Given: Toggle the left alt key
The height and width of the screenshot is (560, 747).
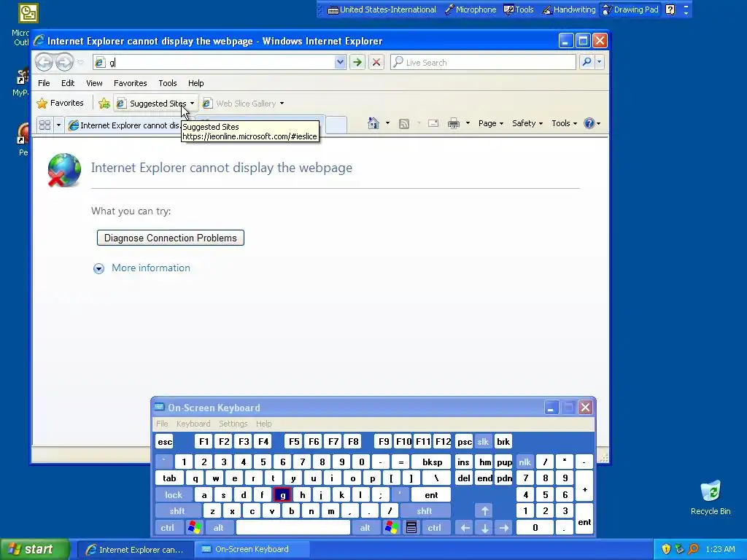Looking at the screenshot, I should [x=219, y=528].
